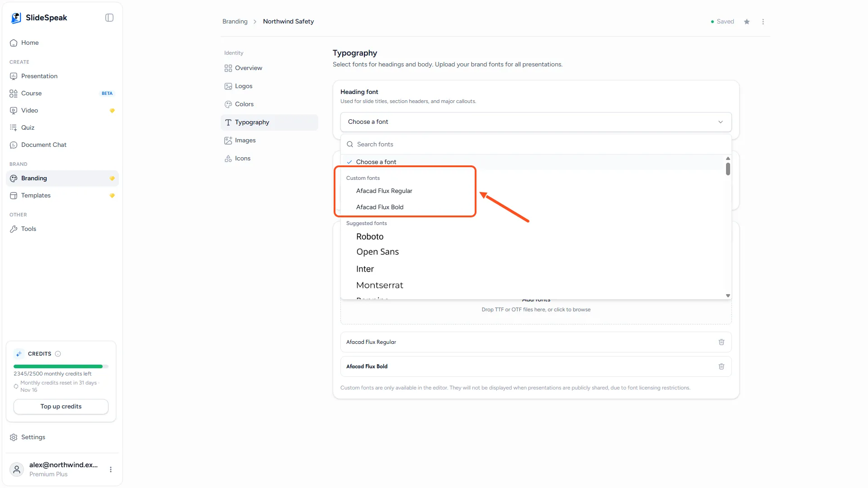Click the monthly credits progress bar
Viewport: 868px width, 488px height.
pyautogui.click(x=61, y=366)
